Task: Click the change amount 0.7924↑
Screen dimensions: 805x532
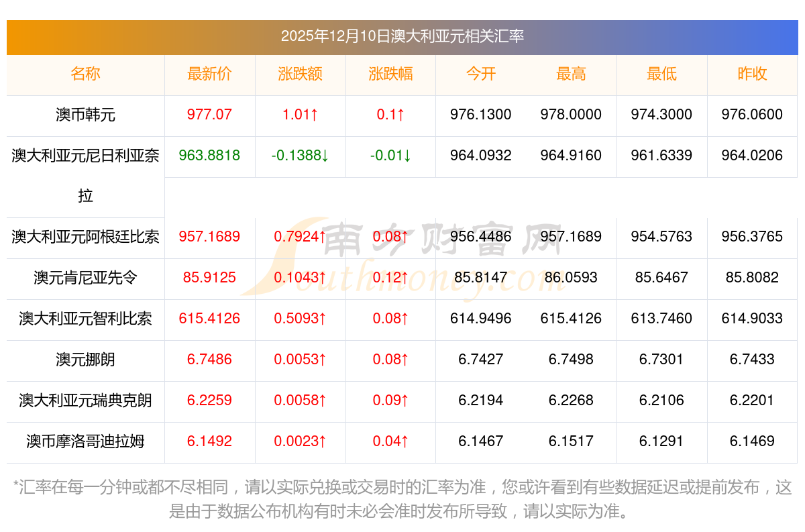Action: click(300, 237)
